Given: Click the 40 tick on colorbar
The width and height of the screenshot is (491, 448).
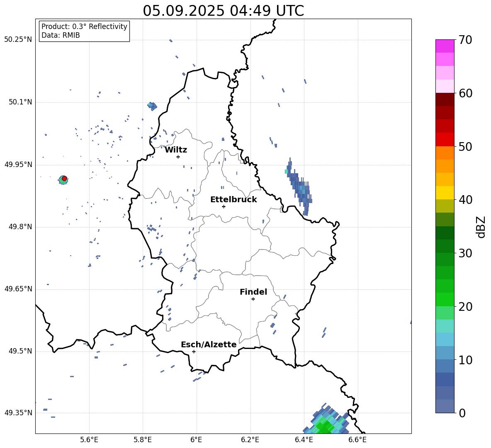Looking at the screenshot, I should click(x=465, y=200).
